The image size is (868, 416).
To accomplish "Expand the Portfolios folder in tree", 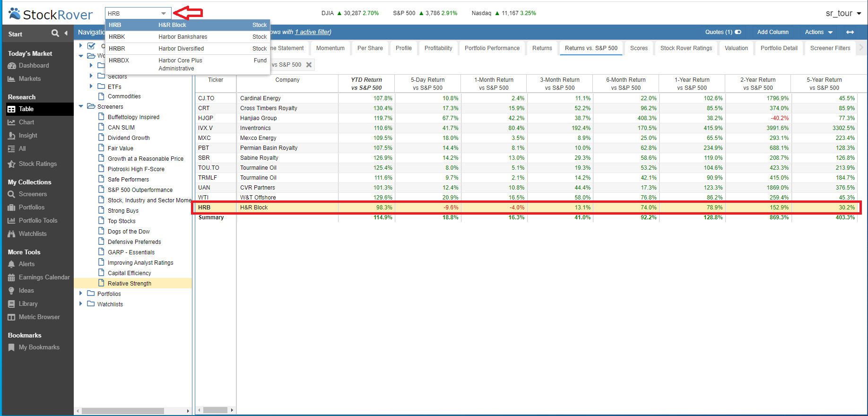I will (81, 294).
